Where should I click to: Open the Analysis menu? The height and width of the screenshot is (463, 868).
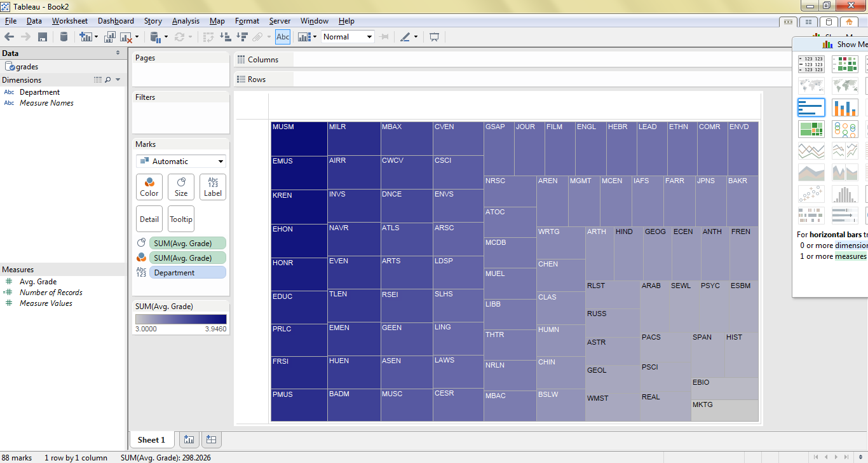click(186, 21)
